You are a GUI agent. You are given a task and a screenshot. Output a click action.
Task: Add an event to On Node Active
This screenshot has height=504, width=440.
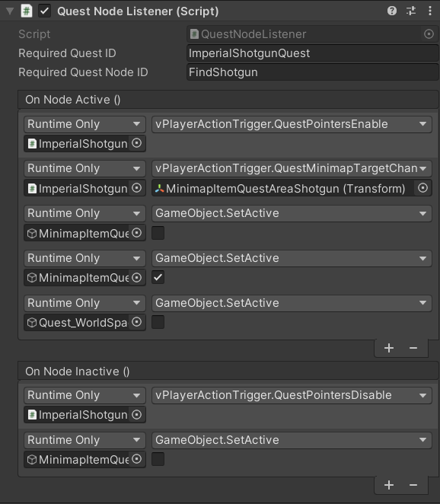point(389,348)
